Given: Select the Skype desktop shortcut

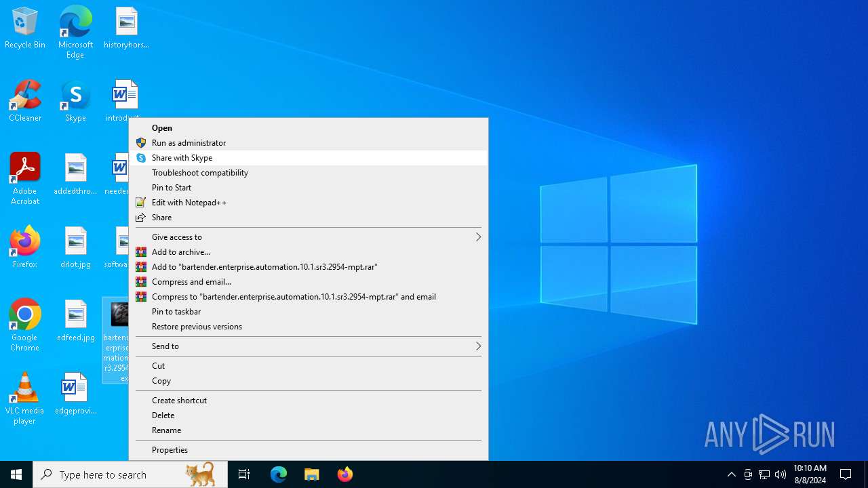Looking at the screenshot, I should coord(75,101).
